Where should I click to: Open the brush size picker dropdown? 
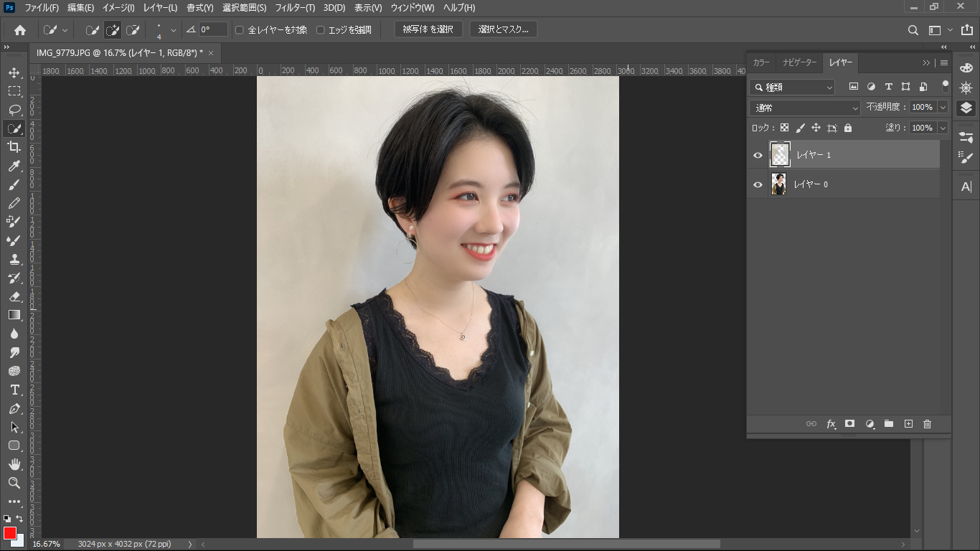point(173,30)
